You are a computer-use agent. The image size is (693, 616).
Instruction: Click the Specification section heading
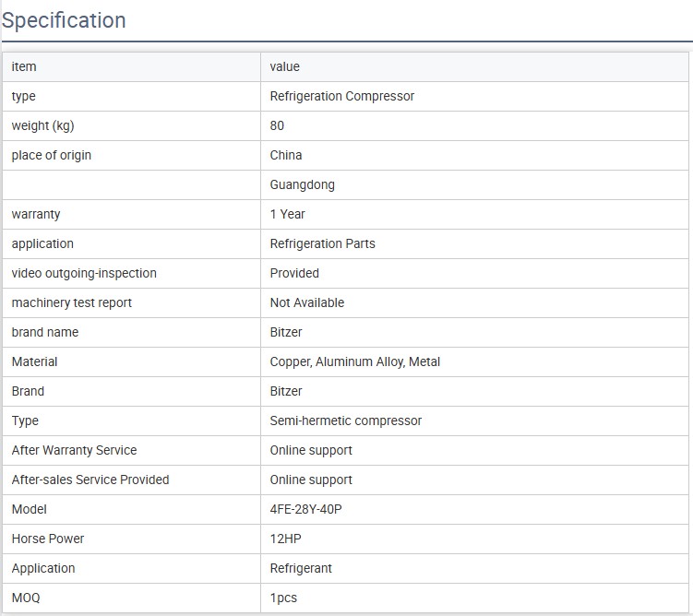[x=64, y=20]
